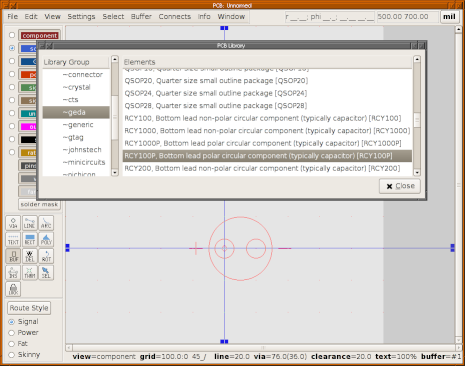Select the ~johnstech library group
Screen dimensions: 465x366
[x=76, y=150]
